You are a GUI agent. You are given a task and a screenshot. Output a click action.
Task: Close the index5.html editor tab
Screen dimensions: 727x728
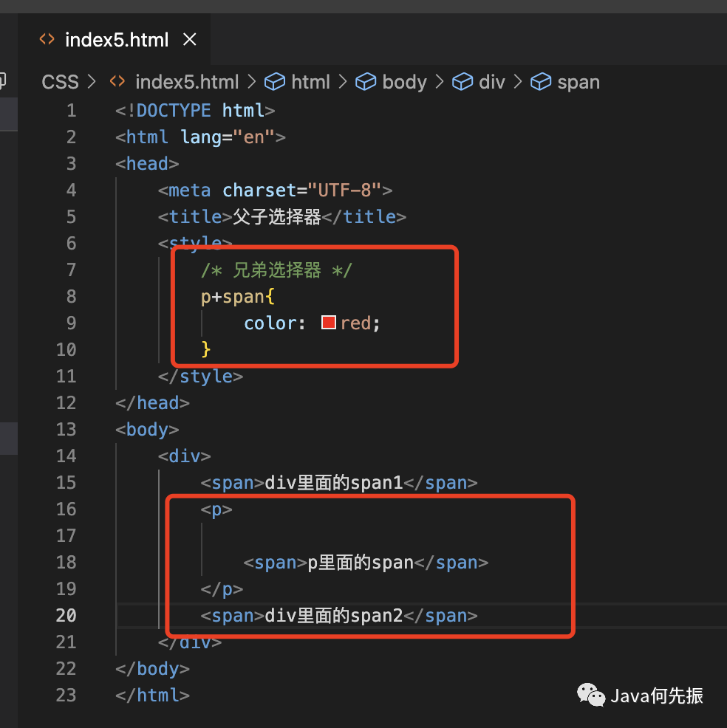[x=190, y=39]
